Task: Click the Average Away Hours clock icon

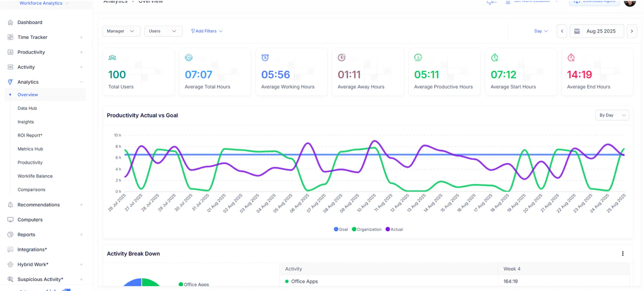Action: coord(342,58)
